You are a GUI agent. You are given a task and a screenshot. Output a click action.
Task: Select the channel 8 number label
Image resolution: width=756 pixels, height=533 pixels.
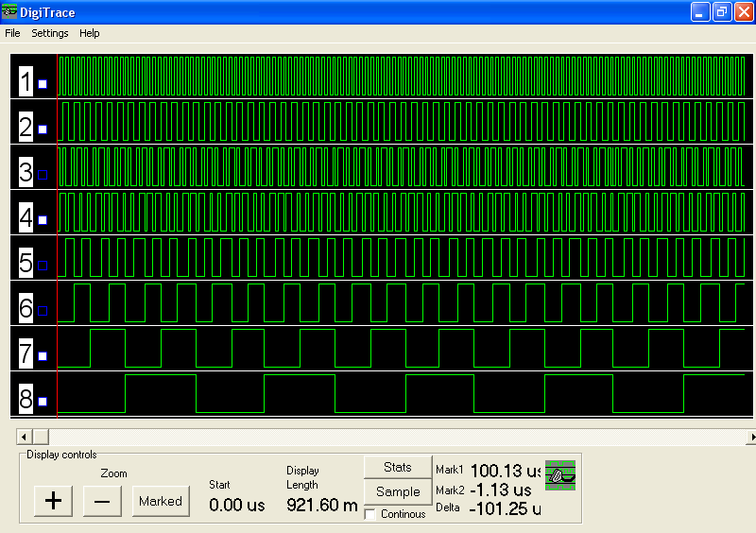26,399
